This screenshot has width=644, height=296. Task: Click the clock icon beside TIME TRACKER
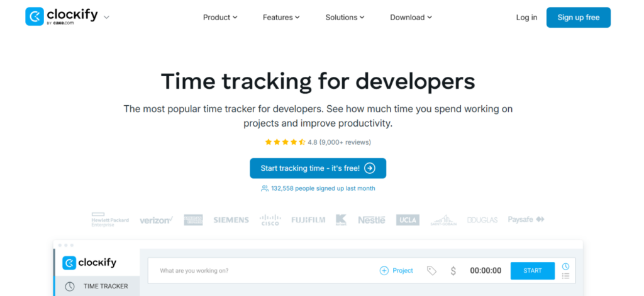(x=70, y=286)
